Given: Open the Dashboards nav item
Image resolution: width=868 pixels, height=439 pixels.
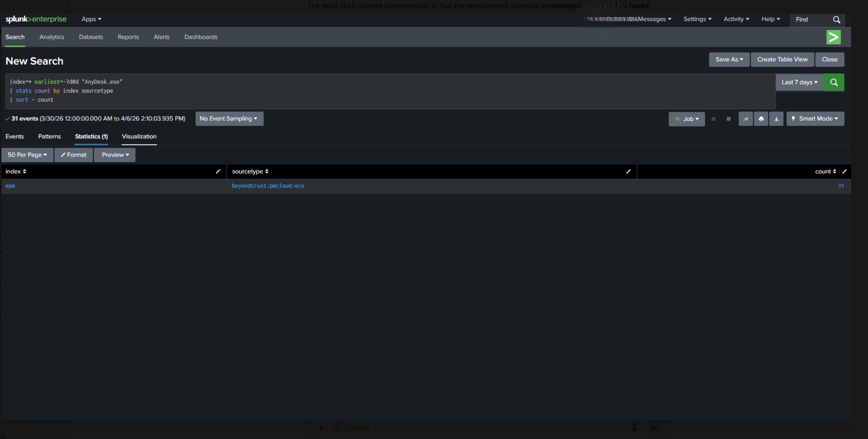Looking at the screenshot, I should click(x=201, y=37).
